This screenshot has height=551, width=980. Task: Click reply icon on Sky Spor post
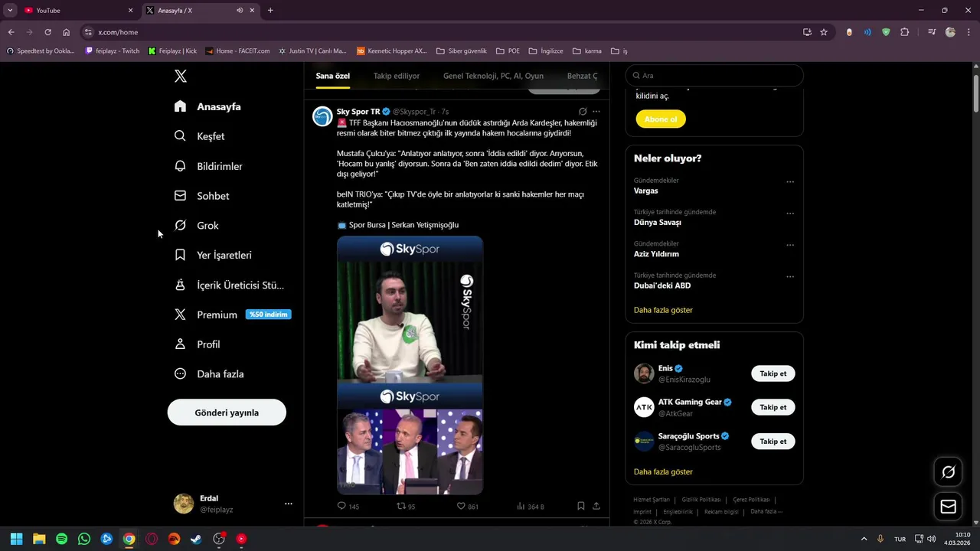click(341, 506)
